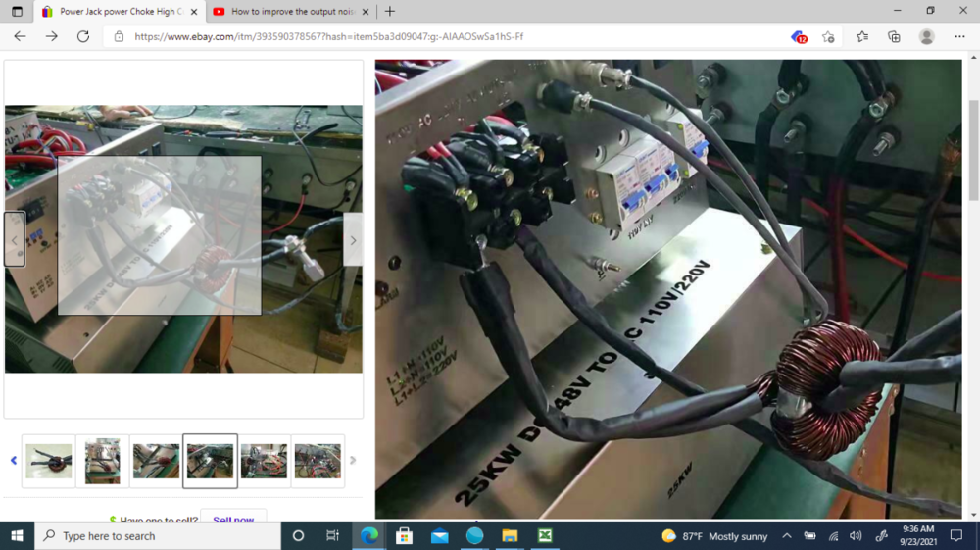The height and width of the screenshot is (550, 980).
Task: Open weather widget 87°F Mostly sunny
Action: pyautogui.click(x=715, y=535)
